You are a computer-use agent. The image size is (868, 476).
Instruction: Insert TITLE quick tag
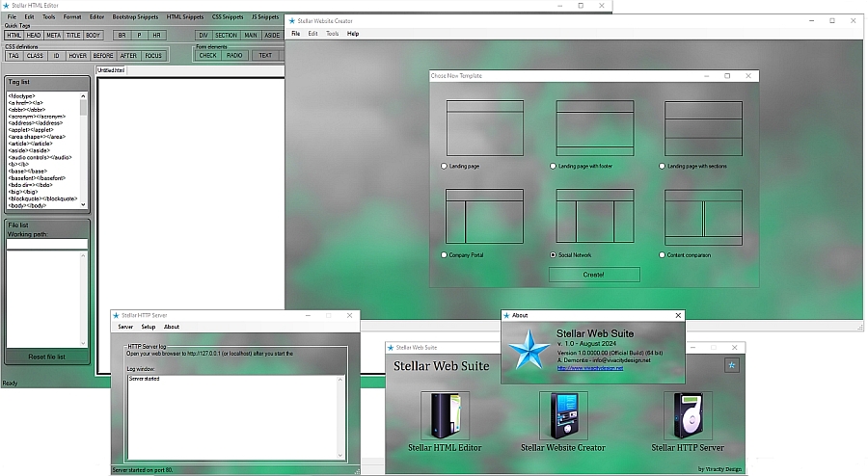(73, 36)
